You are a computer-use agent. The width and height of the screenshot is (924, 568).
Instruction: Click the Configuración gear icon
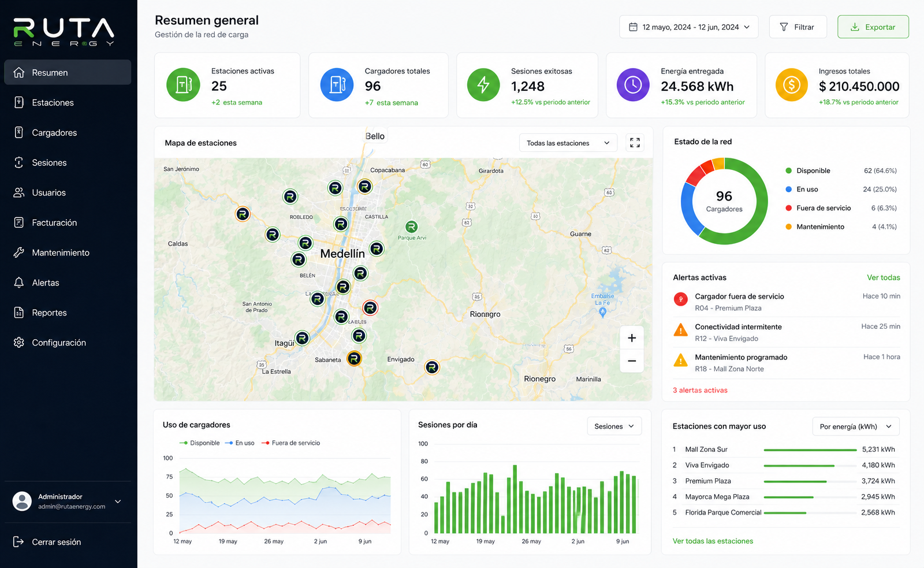pos(19,343)
